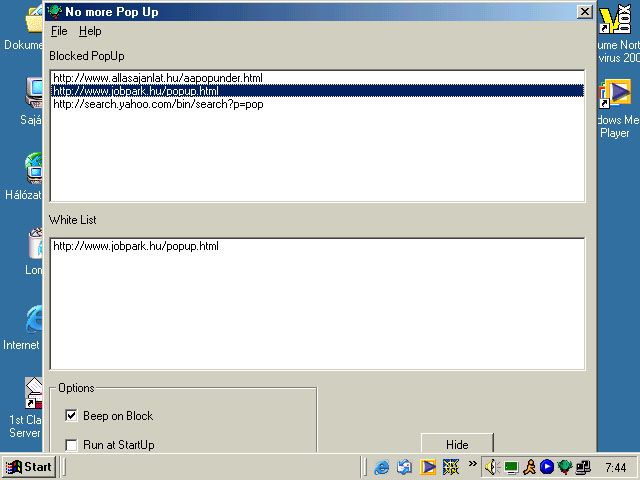
Task: Click the No more Pop Up title bar icon
Action: [55, 12]
